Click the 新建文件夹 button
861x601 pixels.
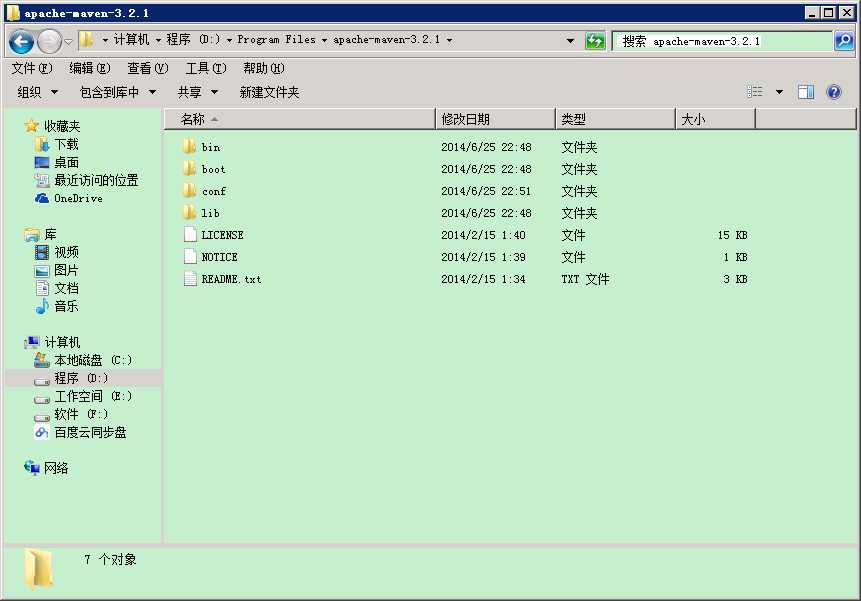tap(269, 92)
